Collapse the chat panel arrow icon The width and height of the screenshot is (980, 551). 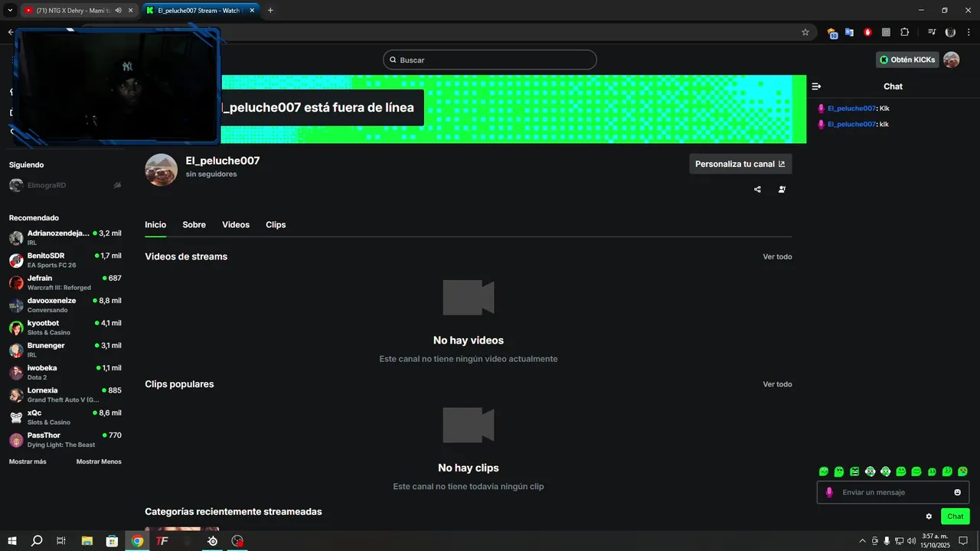[x=816, y=86]
